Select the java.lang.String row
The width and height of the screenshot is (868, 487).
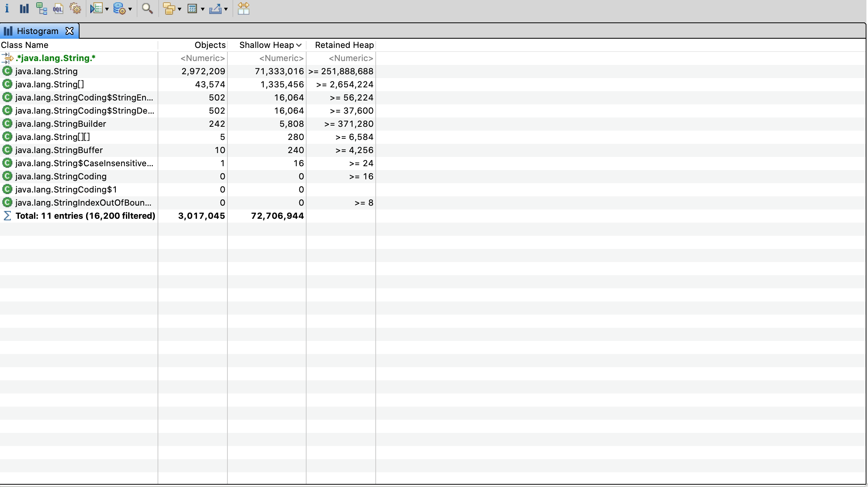tap(188, 71)
